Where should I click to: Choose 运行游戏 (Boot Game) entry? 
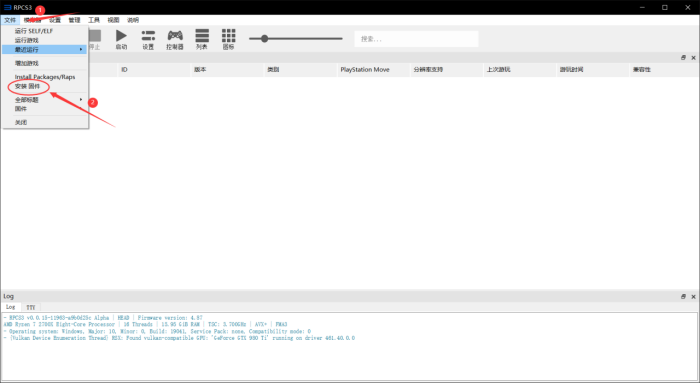point(45,40)
